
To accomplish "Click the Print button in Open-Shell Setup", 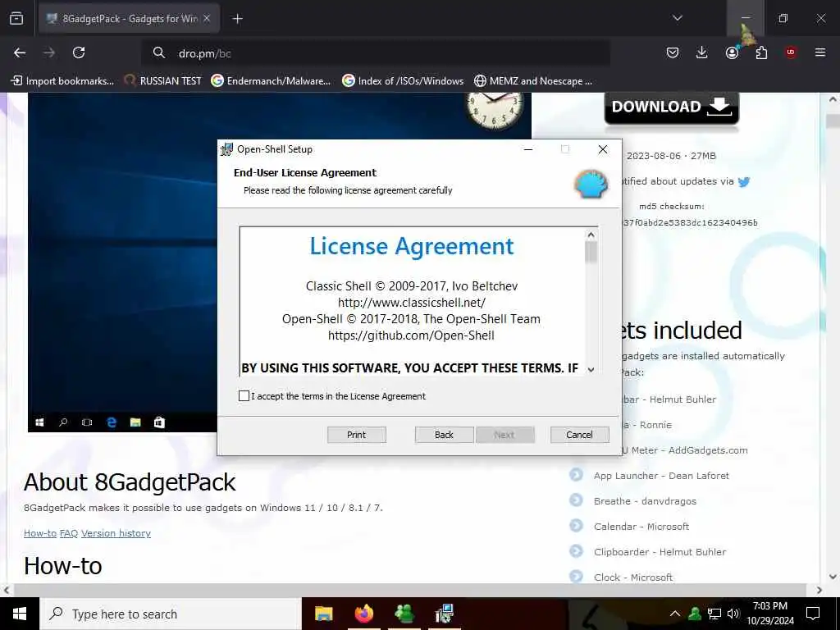I will point(356,435).
